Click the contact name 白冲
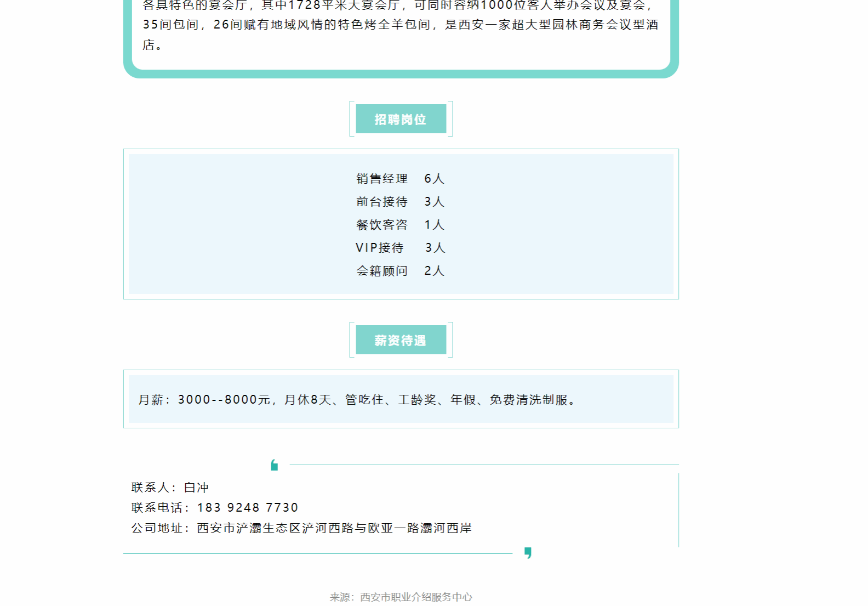Viewport: 868px width, 606px height. (196, 488)
